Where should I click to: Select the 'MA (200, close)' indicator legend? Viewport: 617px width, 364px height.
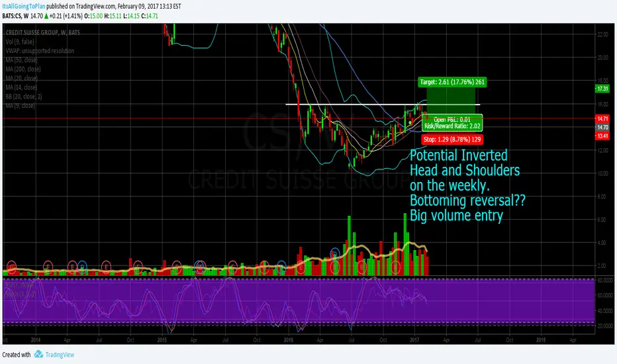pyautogui.click(x=23, y=69)
